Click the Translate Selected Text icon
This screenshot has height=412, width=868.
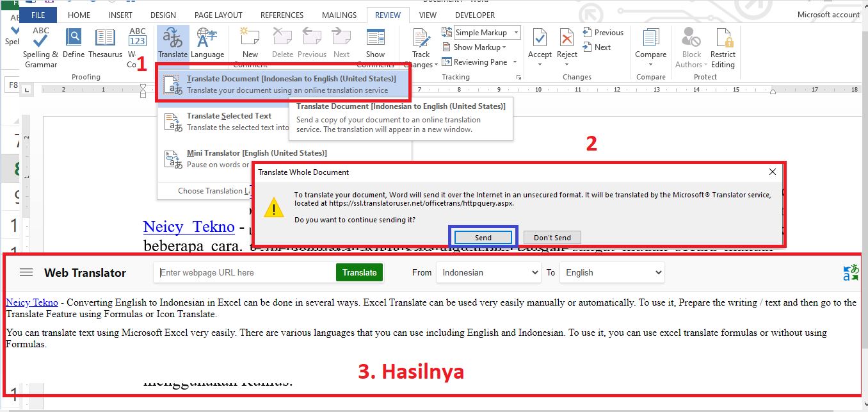click(173, 121)
